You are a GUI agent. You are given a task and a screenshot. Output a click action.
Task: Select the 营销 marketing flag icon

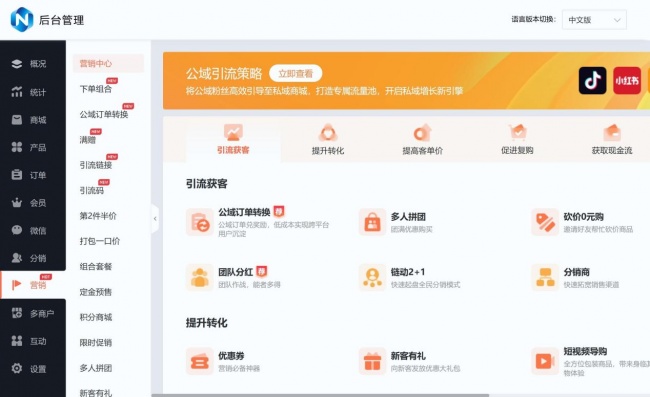pyautogui.click(x=17, y=285)
